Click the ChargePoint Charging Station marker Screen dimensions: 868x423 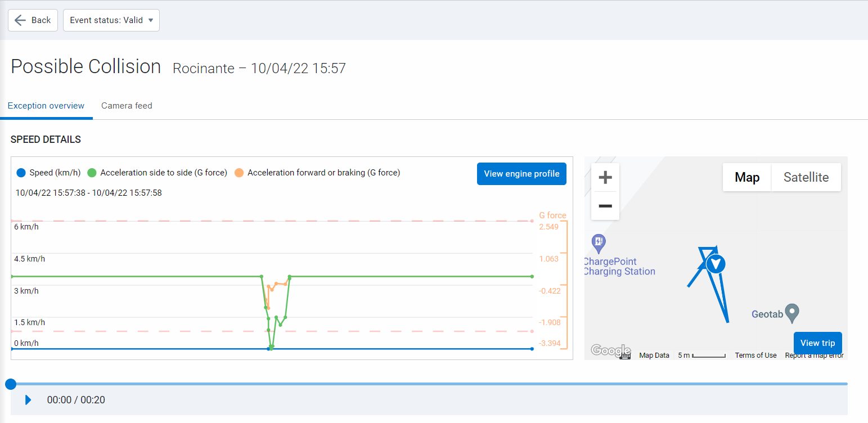point(599,244)
